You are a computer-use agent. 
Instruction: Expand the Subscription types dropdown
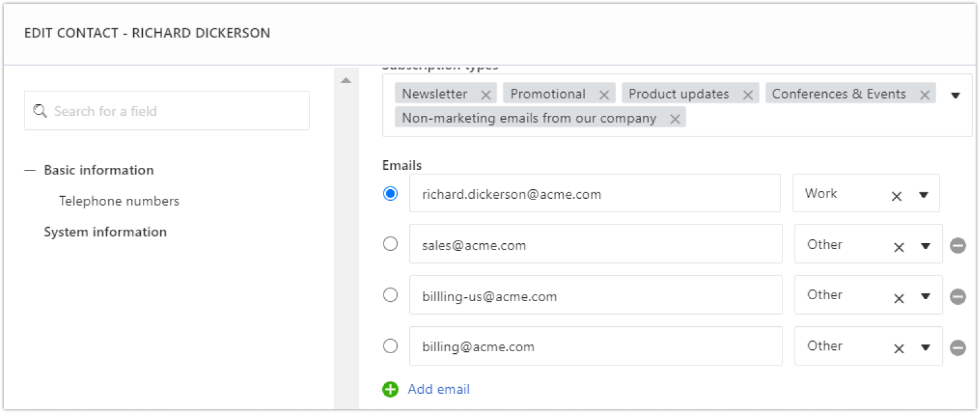(957, 95)
